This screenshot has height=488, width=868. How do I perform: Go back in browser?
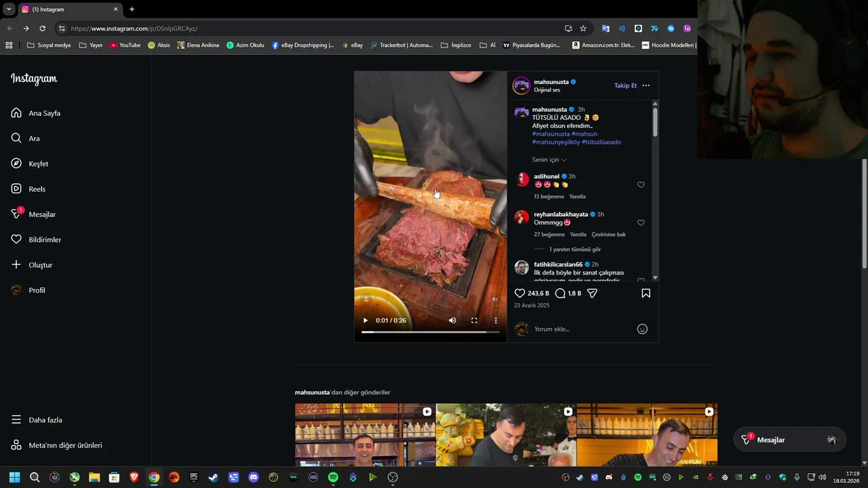(9, 28)
